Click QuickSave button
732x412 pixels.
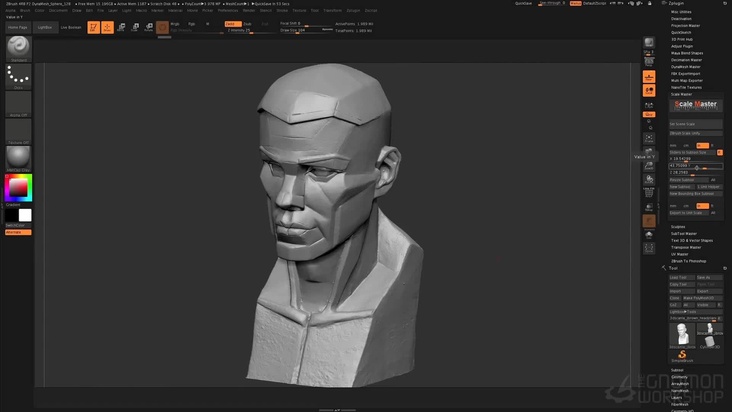523,3
